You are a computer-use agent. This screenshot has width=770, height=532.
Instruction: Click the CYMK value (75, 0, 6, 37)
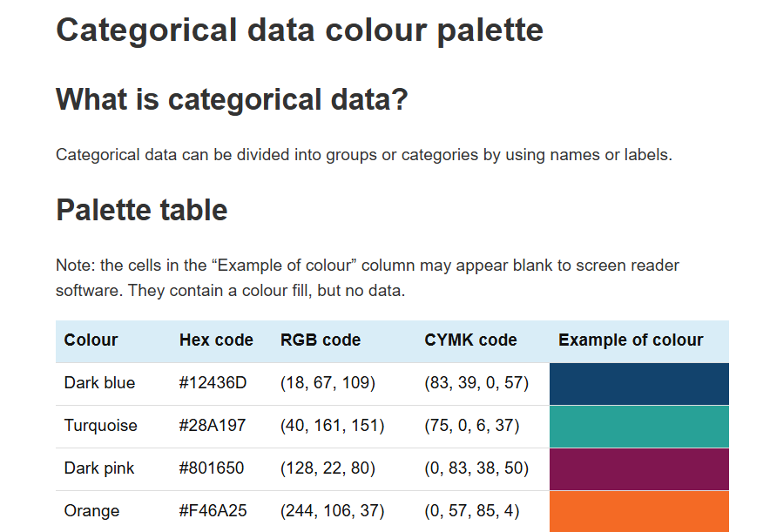click(472, 426)
